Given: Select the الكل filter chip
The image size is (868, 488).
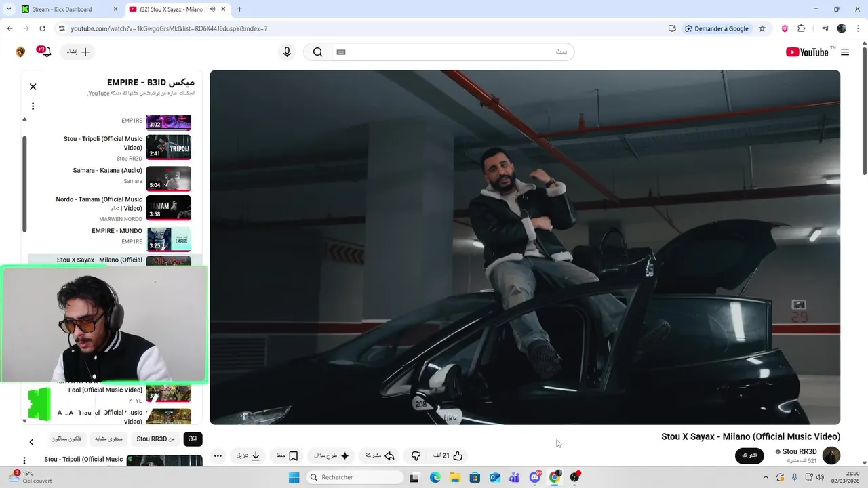Looking at the screenshot, I should click(x=193, y=439).
